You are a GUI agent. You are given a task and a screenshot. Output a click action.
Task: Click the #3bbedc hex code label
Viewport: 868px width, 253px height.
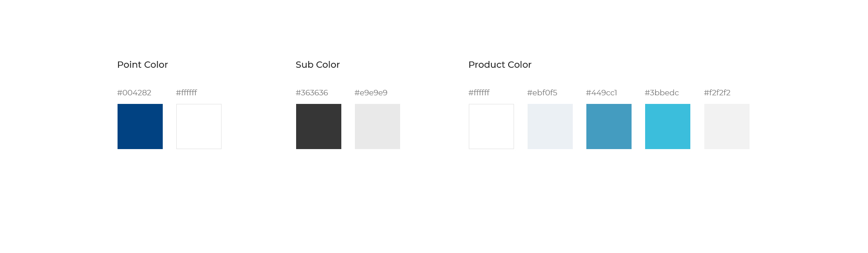tap(662, 93)
